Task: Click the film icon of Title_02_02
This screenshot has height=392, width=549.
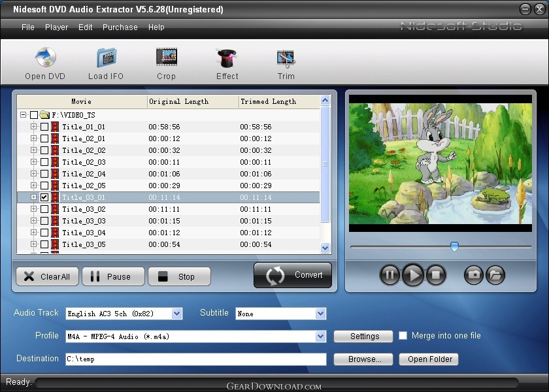Action: click(x=55, y=150)
